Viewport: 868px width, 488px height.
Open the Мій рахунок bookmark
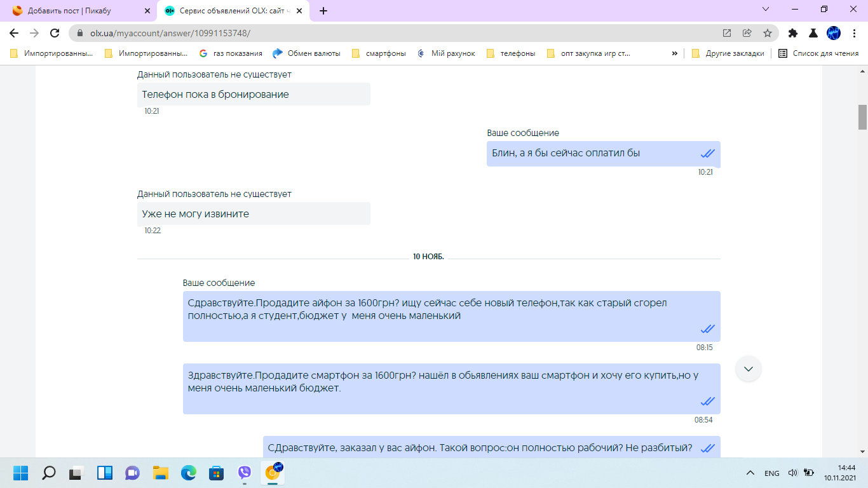446,53
